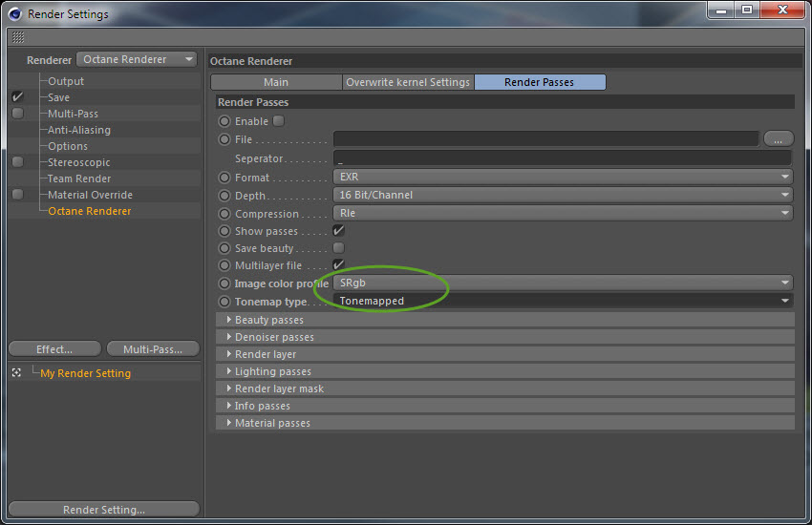
Task: Uncheck the Show passes checkbox
Action: [339, 231]
